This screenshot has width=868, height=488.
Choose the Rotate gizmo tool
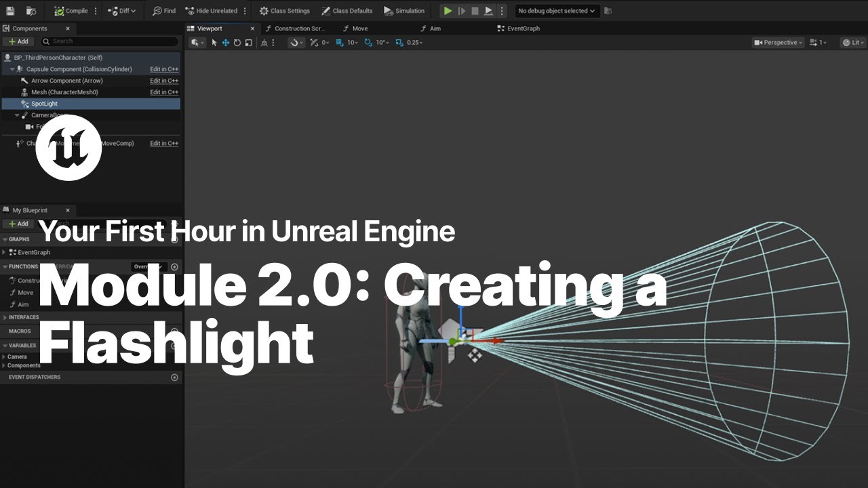pyautogui.click(x=237, y=42)
